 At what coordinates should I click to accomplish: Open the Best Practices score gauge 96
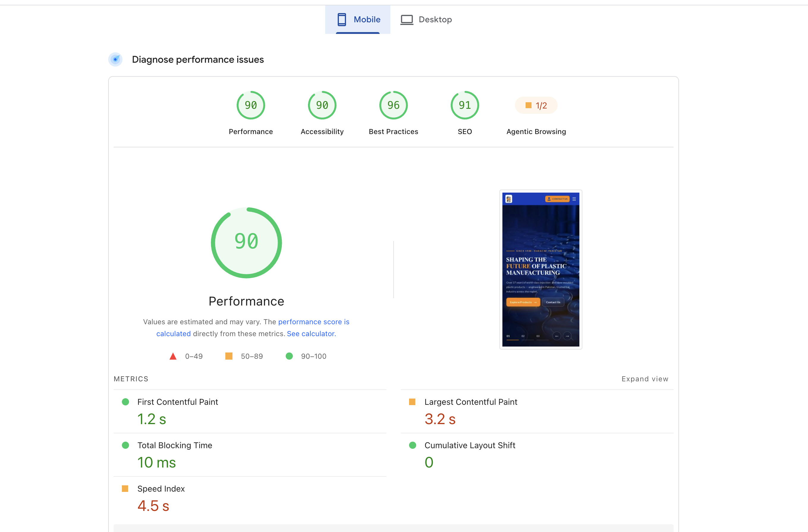coord(393,105)
